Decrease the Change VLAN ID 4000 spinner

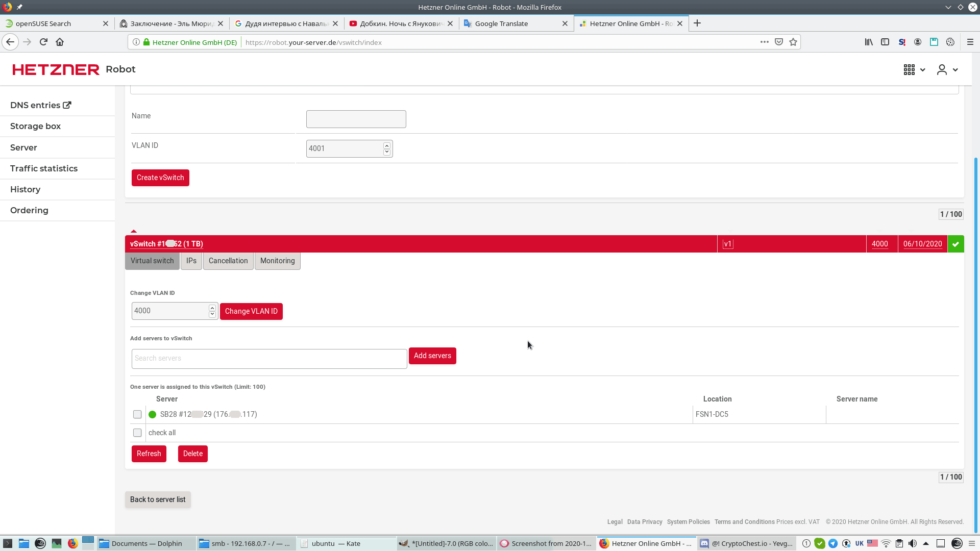click(212, 314)
